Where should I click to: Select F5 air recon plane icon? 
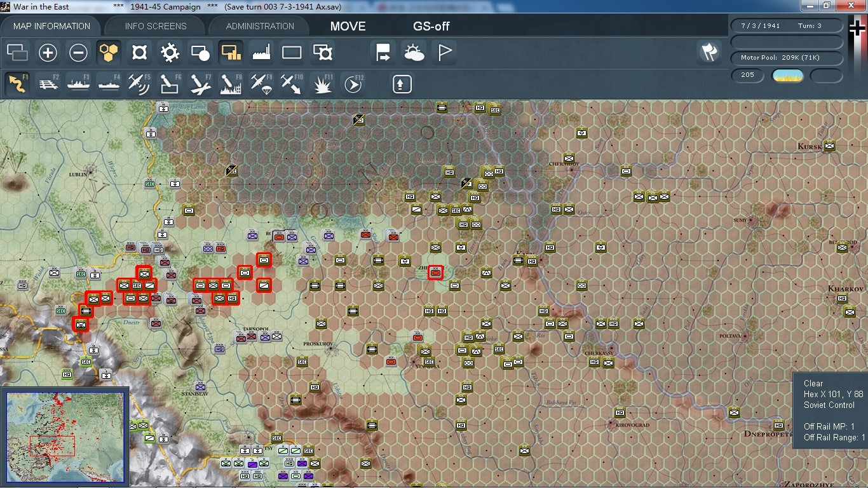coord(140,84)
